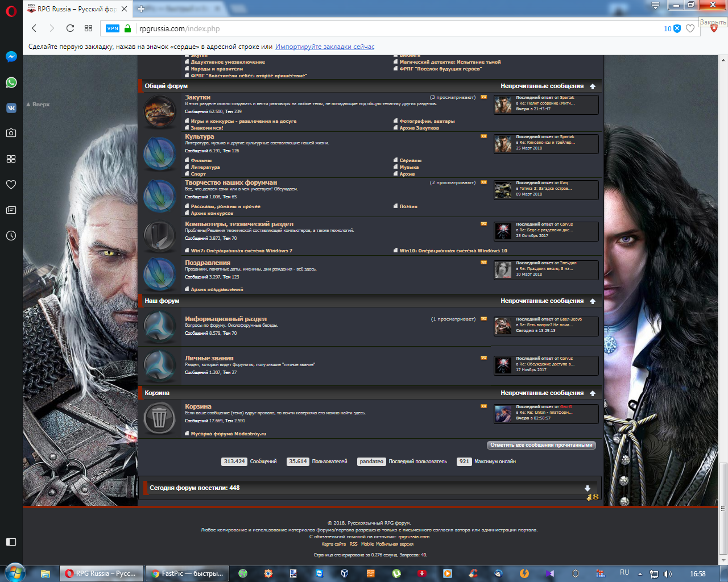
Task: Open newest member pandateo profile
Action: click(x=371, y=462)
